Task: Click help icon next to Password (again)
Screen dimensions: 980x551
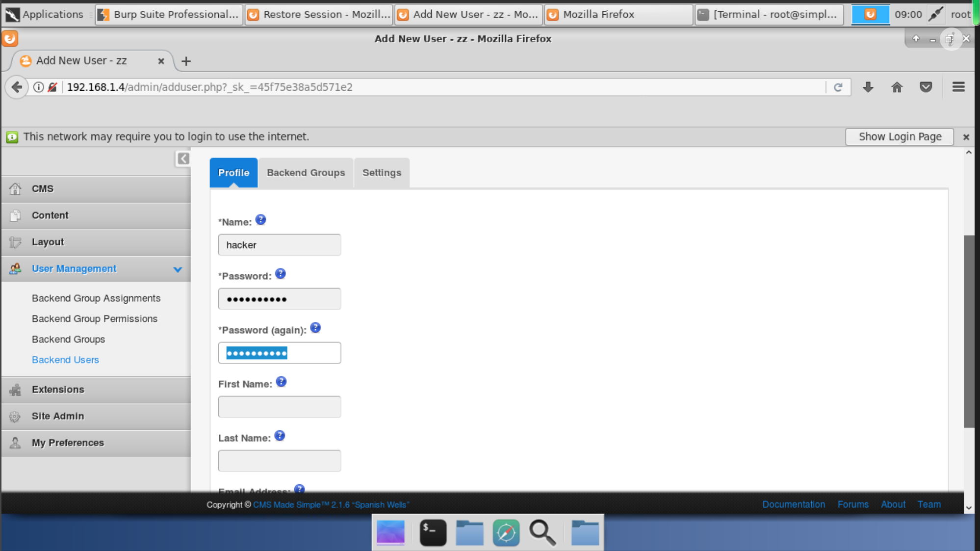Action: pos(315,328)
